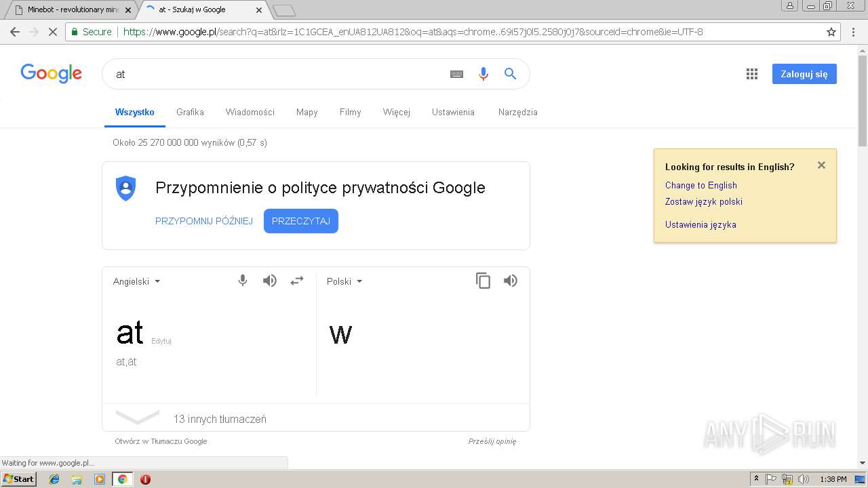Click the result count text
This screenshot has width=868, height=488.
coord(190,142)
